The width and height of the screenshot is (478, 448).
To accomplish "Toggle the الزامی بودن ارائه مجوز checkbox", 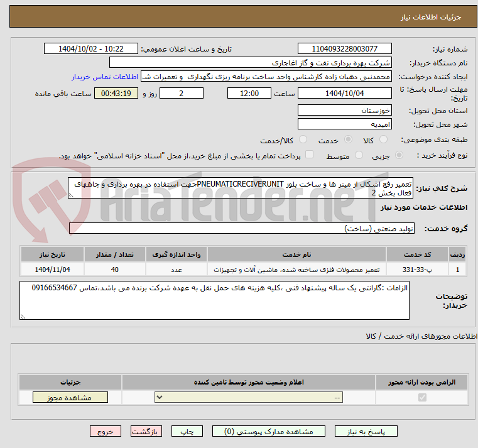I will (x=422, y=397).
